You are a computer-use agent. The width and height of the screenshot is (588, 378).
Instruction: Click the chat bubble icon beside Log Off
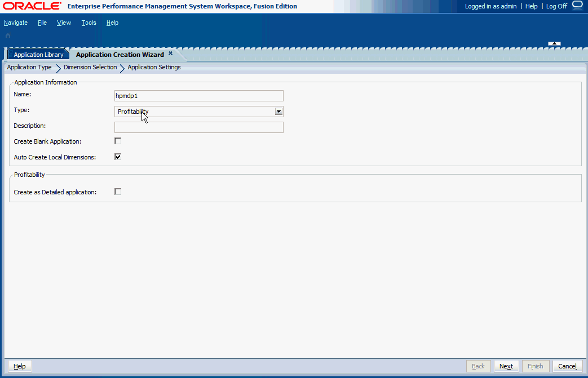[x=577, y=6]
